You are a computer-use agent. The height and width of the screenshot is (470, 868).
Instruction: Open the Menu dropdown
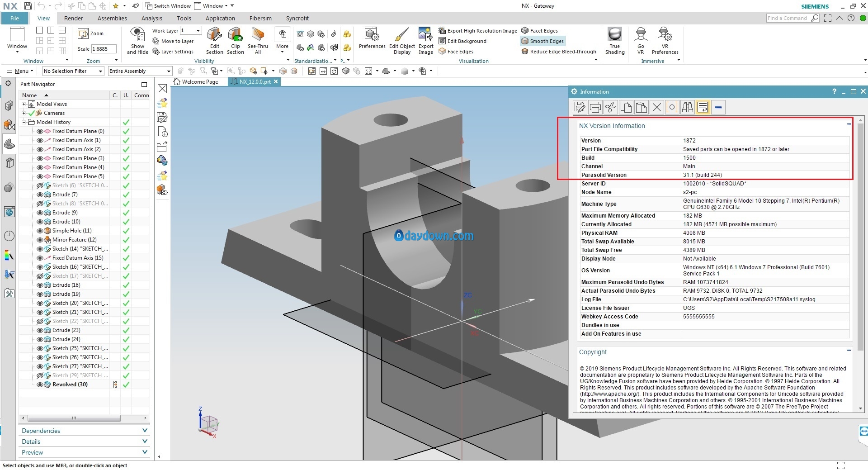(20, 71)
